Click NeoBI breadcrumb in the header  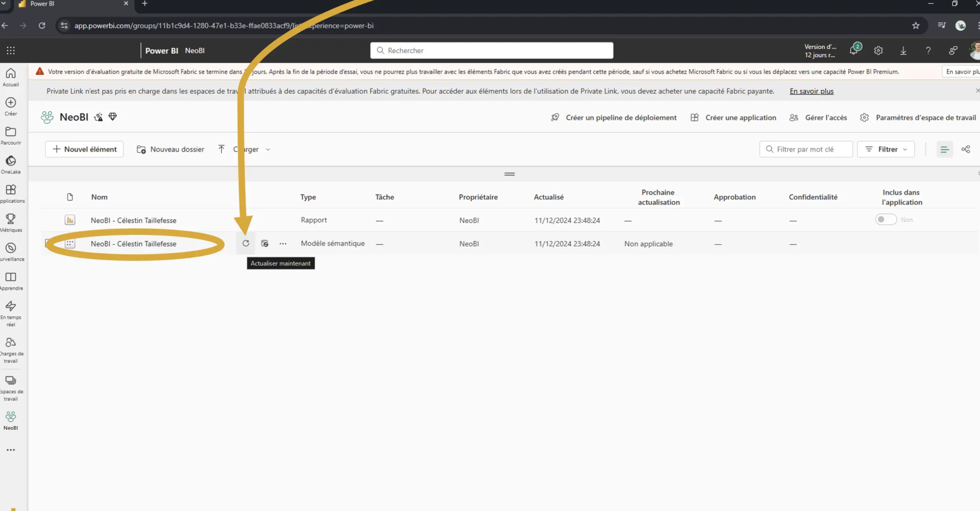(195, 50)
